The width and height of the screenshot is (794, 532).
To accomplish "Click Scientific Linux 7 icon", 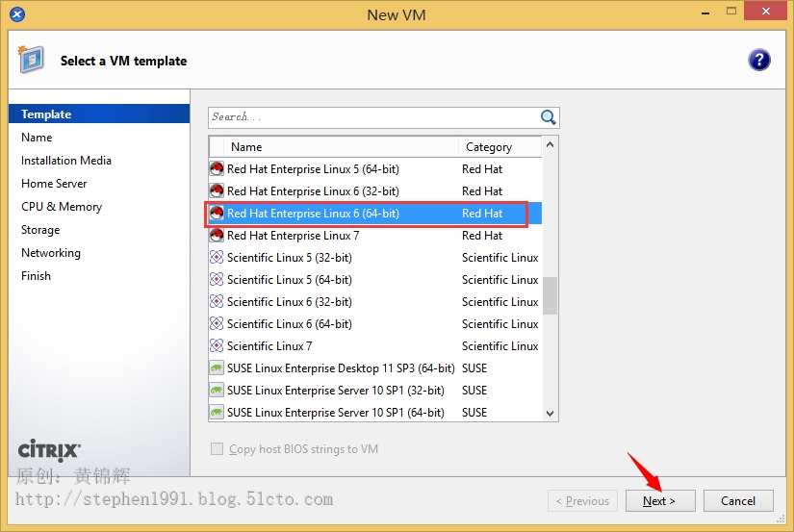I will click(x=217, y=345).
